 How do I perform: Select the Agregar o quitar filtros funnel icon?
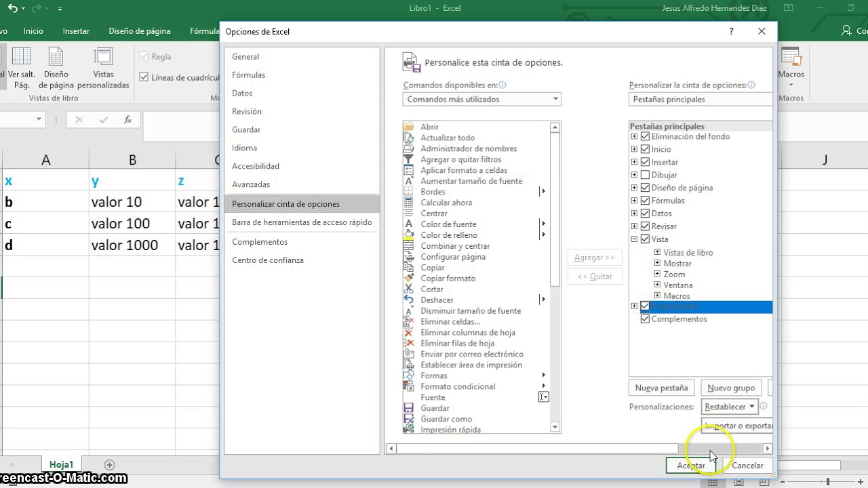point(408,159)
